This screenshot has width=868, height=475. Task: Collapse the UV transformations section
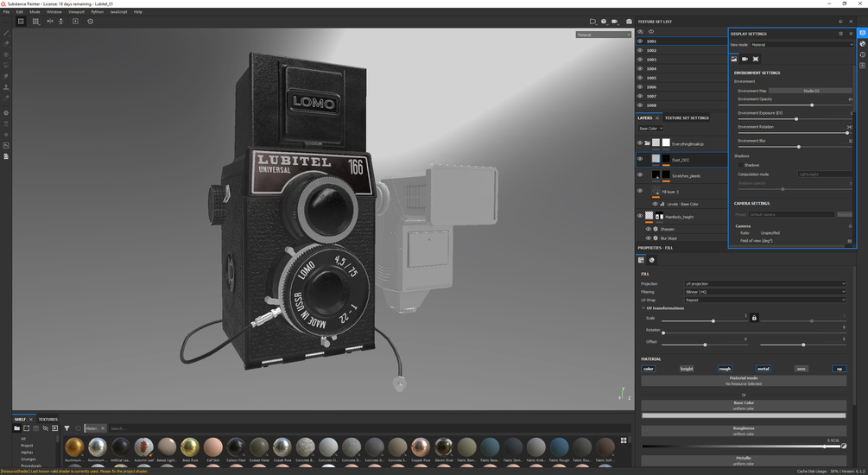click(x=643, y=308)
